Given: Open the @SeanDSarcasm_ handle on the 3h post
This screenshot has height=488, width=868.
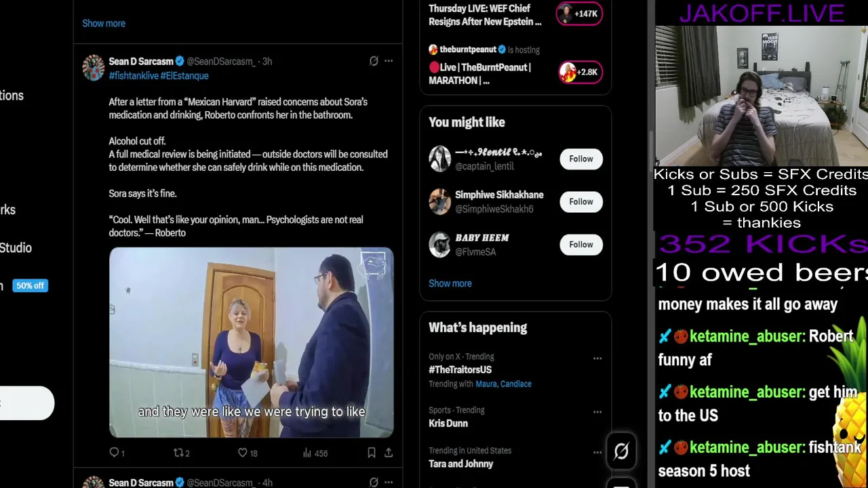Looking at the screenshot, I should [x=221, y=61].
